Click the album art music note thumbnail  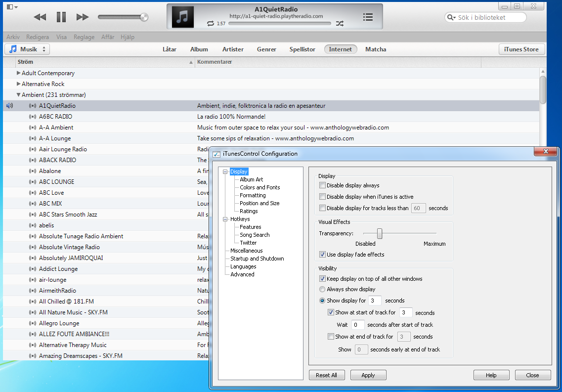pyautogui.click(x=183, y=17)
